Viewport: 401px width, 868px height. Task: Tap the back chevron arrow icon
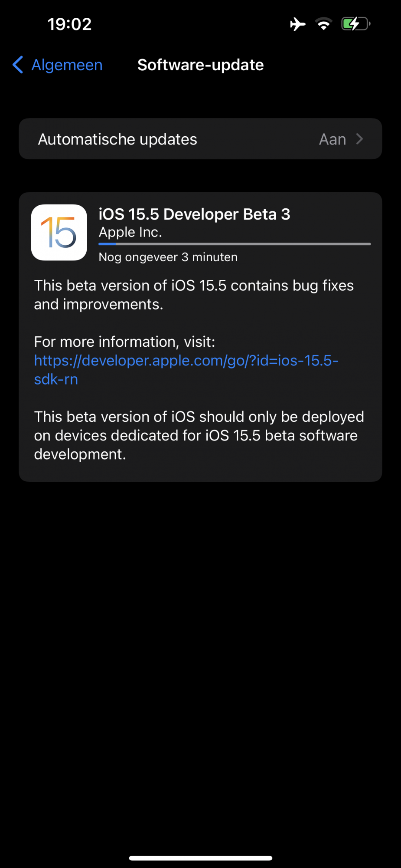(x=18, y=65)
